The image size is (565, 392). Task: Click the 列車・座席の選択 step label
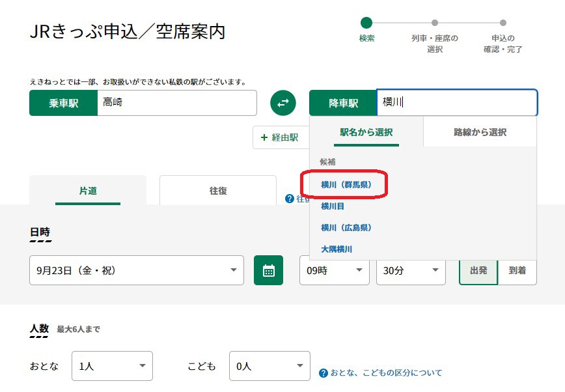click(x=435, y=44)
